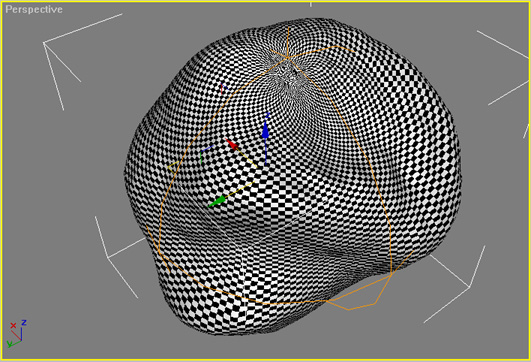Click the small yellow square handle on mesh

[173, 167]
